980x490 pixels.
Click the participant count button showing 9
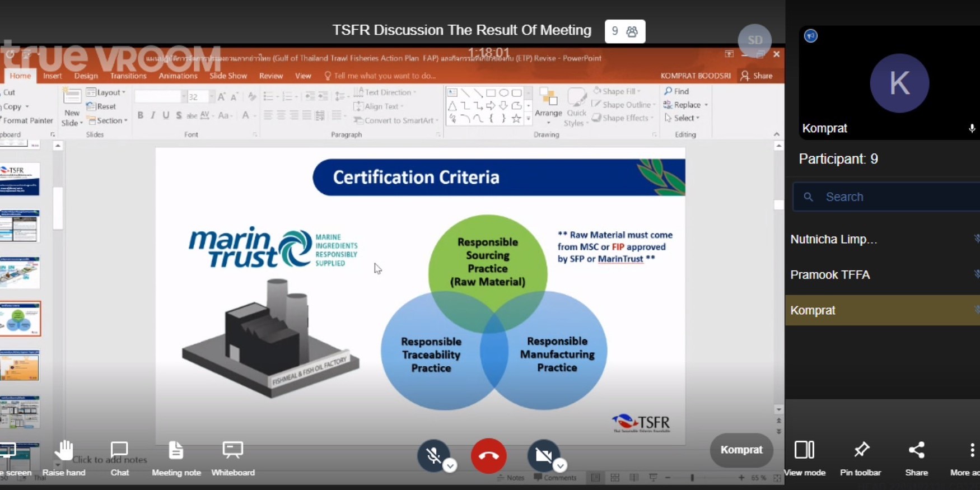[624, 31]
